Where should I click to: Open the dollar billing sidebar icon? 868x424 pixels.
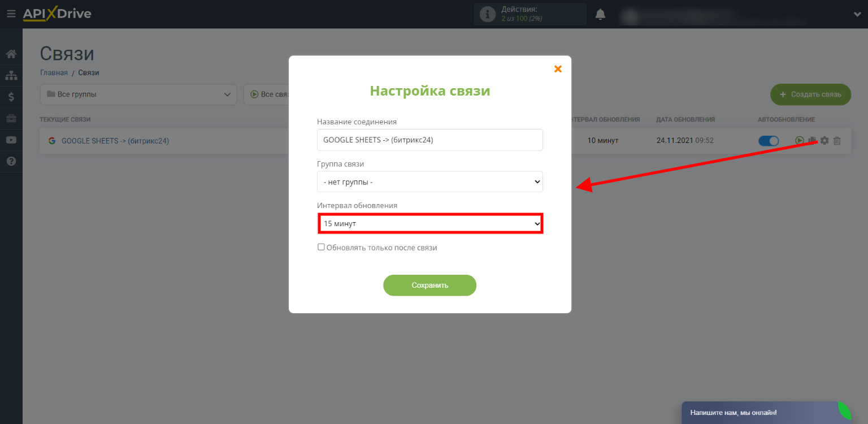coord(11,97)
